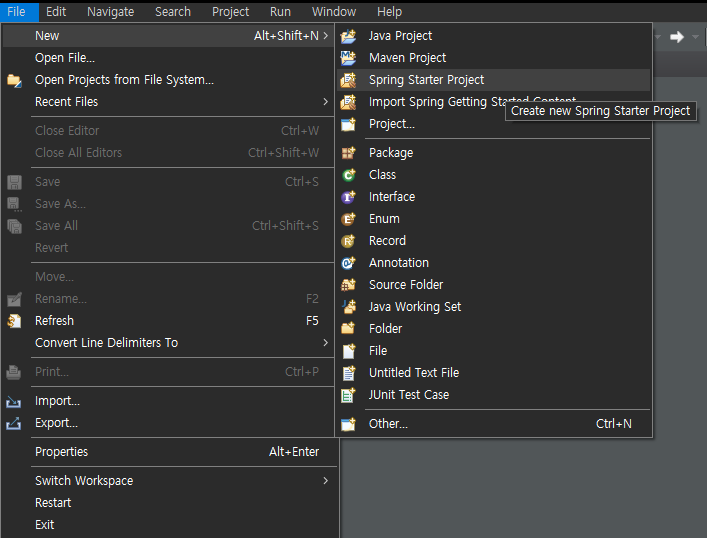Click the Source Folder icon

coord(348,285)
